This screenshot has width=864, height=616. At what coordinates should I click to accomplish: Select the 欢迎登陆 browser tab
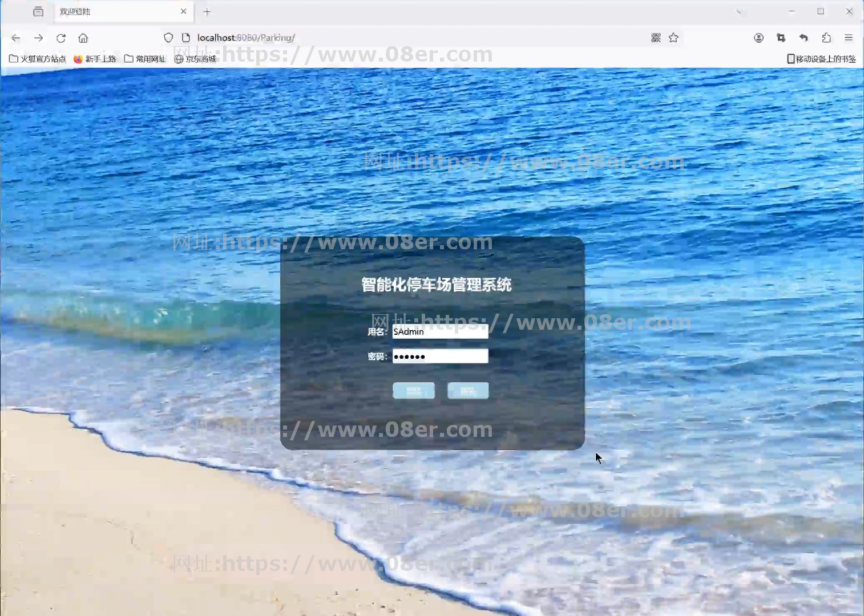[x=114, y=11]
